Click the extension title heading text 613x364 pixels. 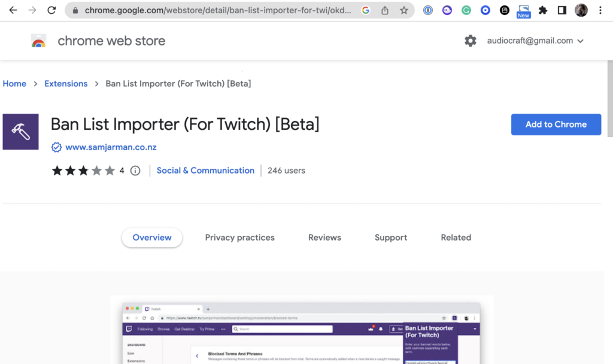tap(185, 125)
